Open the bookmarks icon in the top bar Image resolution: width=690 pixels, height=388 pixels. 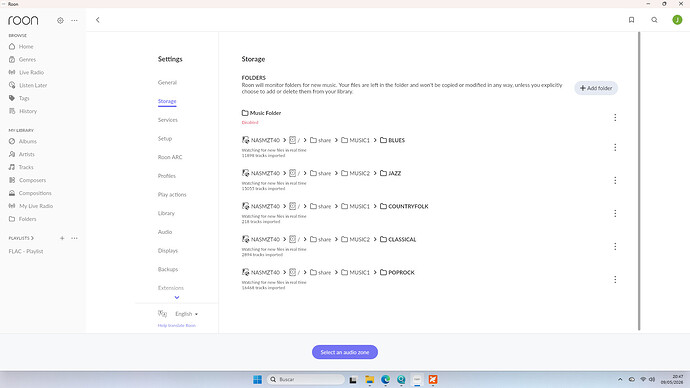[631, 20]
